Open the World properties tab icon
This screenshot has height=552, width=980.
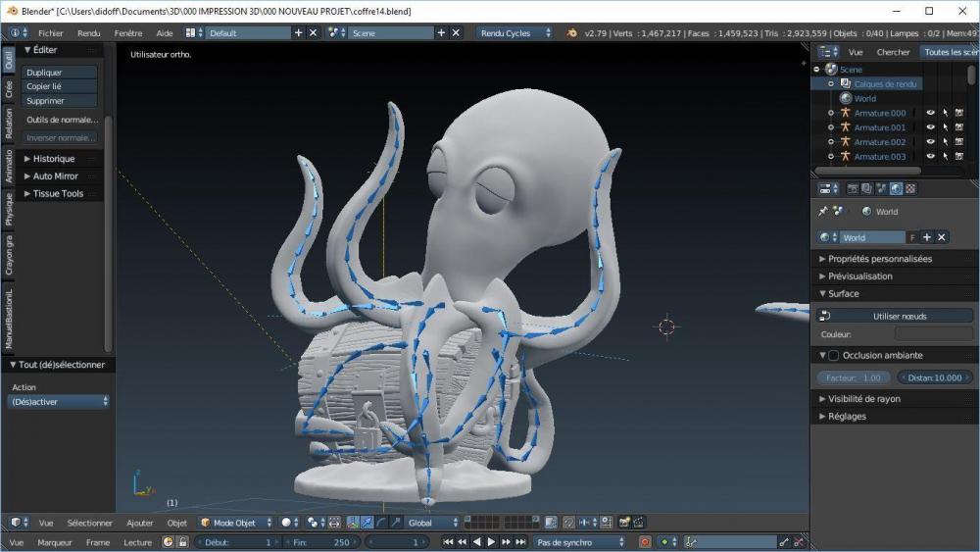(896, 188)
